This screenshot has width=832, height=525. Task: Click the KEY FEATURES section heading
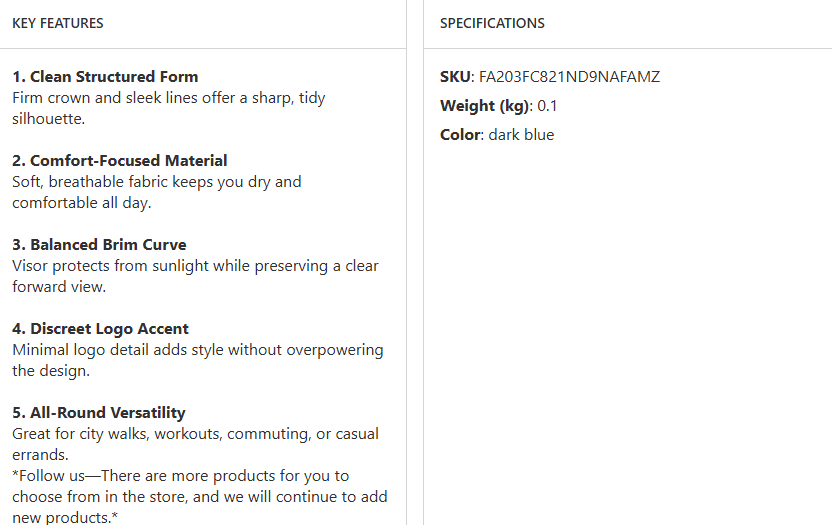(58, 23)
